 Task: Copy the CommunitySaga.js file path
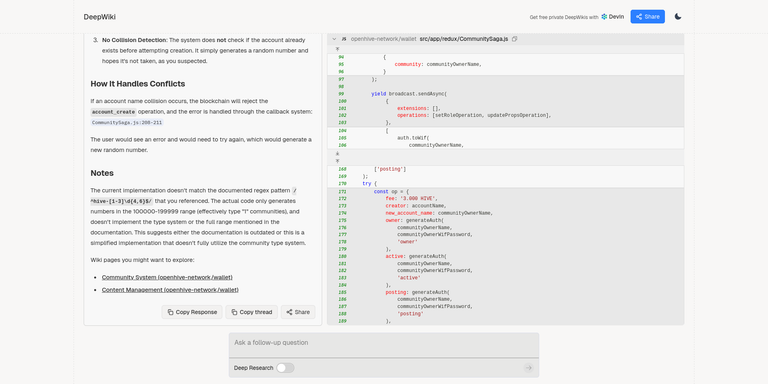514,39
